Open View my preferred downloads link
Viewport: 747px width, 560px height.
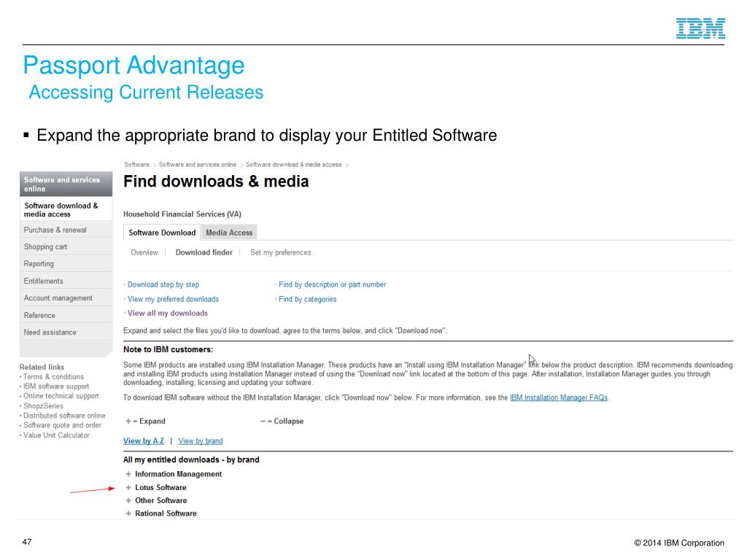pos(173,299)
